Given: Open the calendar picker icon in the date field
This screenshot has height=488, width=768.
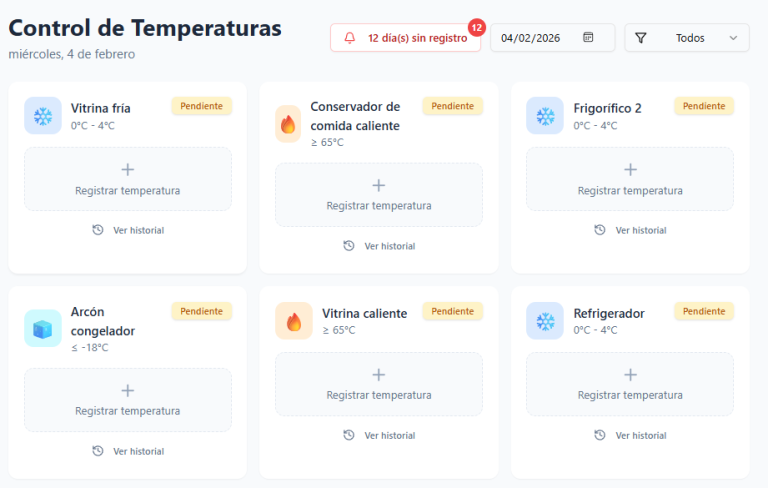Looking at the screenshot, I should (588, 37).
